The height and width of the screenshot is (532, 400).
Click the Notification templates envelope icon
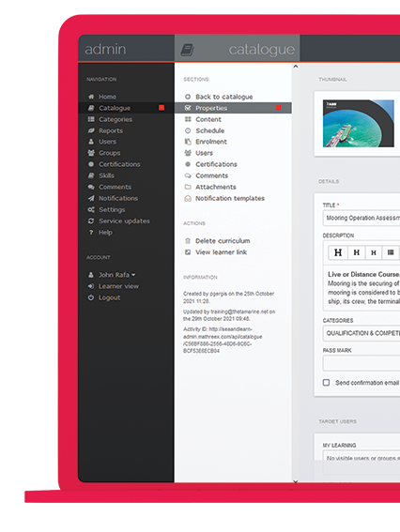[x=188, y=198]
